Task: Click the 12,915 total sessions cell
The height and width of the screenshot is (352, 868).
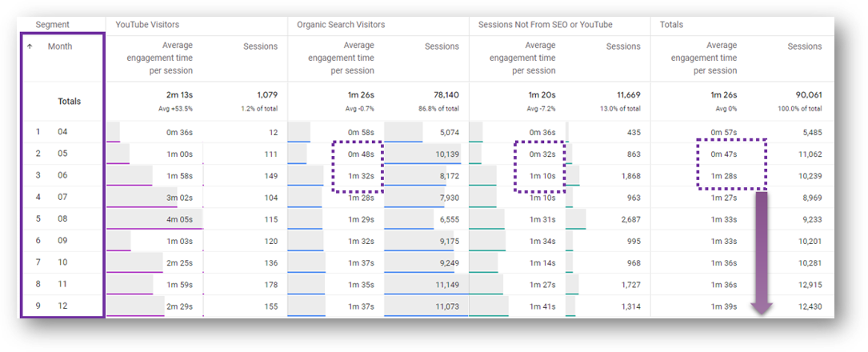Action: (x=810, y=285)
